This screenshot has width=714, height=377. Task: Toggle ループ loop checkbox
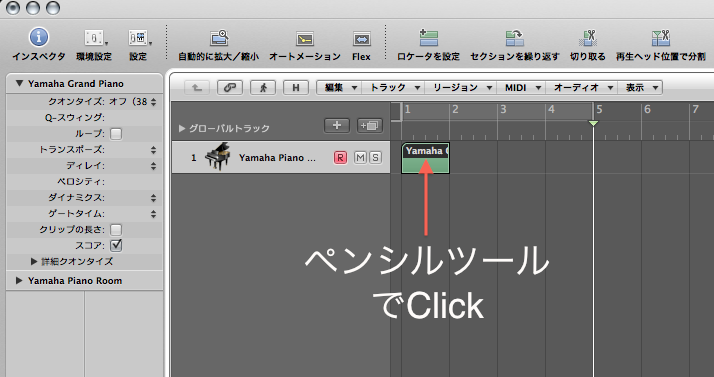(x=116, y=134)
